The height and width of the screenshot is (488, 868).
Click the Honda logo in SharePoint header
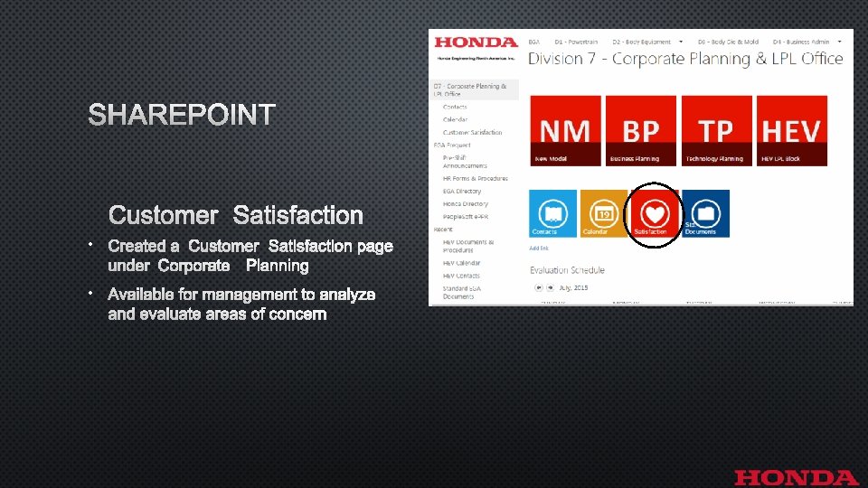[476, 42]
